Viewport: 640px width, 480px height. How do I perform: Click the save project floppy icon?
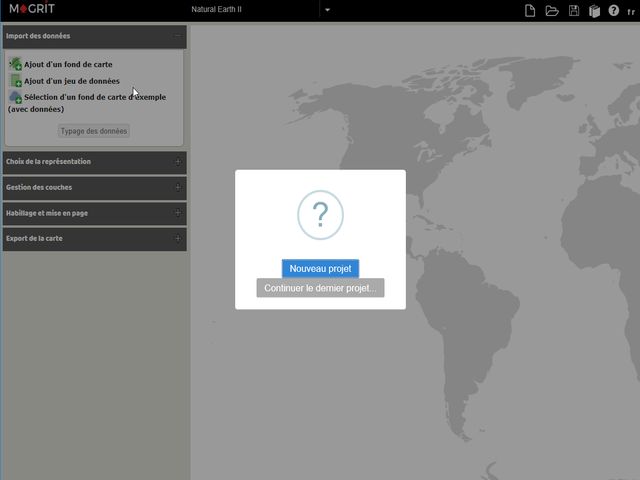tap(574, 10)
